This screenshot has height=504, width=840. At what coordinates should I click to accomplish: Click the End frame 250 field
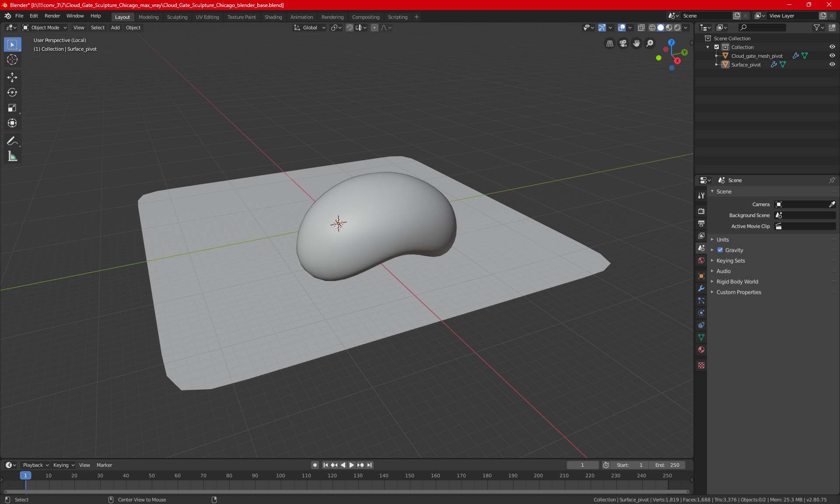(x=667, y=465)
